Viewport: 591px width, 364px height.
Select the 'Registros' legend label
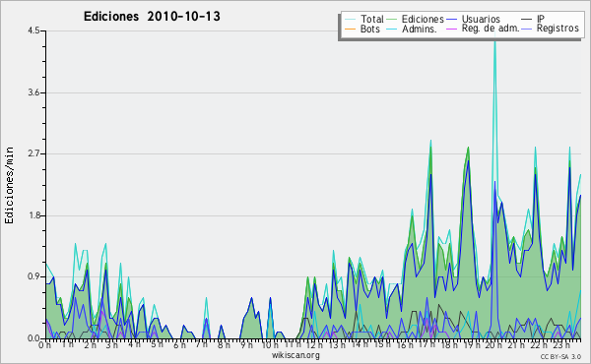(x=558, y=29)
